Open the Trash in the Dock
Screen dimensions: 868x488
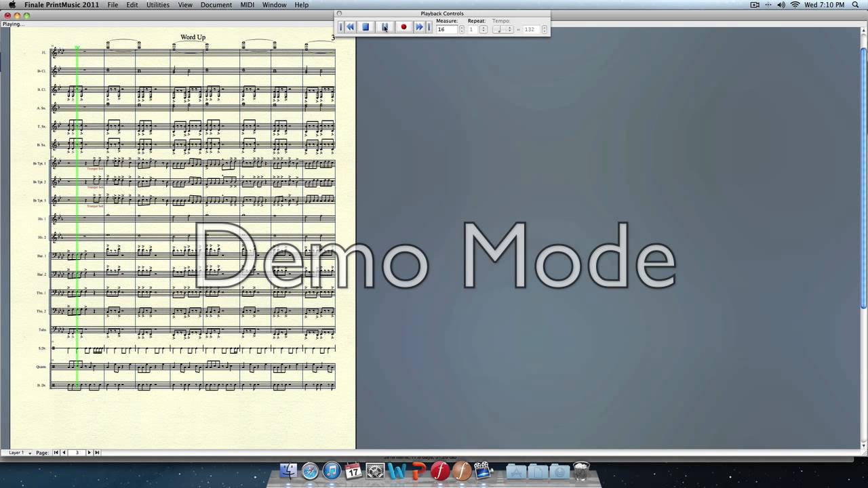coord(581,470)
